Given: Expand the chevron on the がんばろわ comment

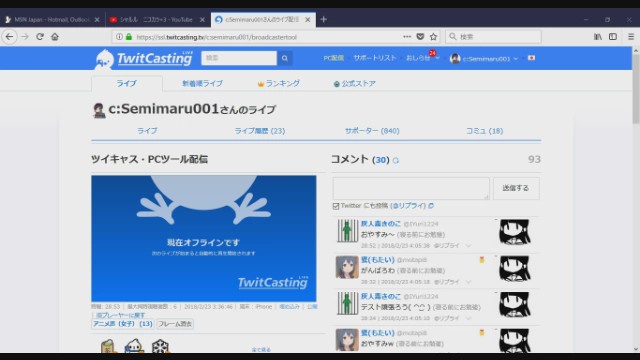Looking at the screenshot, I should pyautogui.click(x=468, y=282).
